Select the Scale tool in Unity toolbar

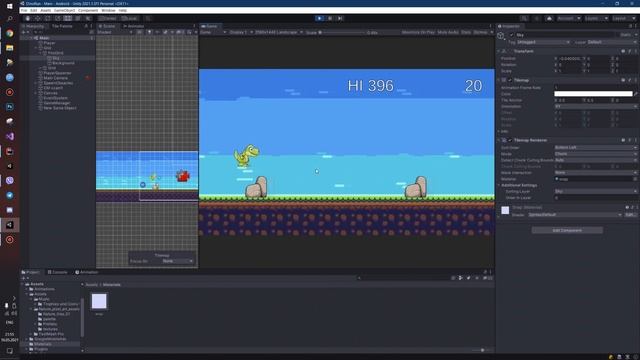[x=58, y=18]
